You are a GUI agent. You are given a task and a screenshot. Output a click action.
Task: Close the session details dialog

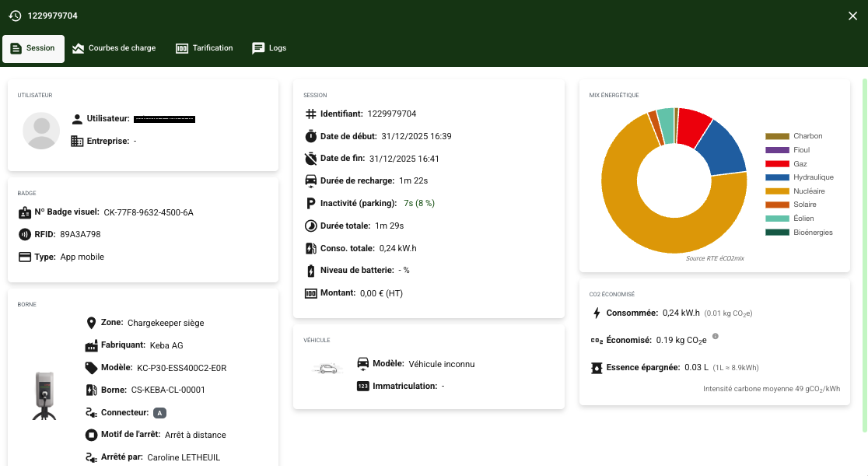click(852, 16)
